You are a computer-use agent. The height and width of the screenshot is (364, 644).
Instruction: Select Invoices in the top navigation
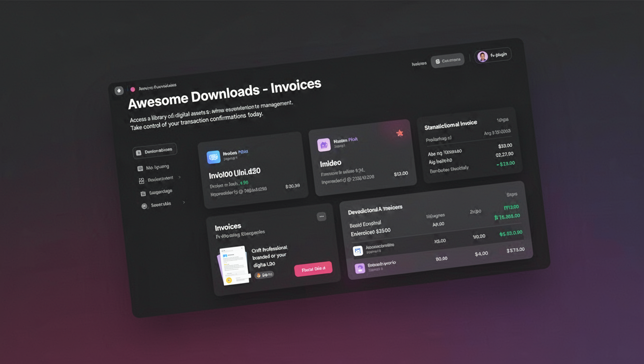coord(419,63)
